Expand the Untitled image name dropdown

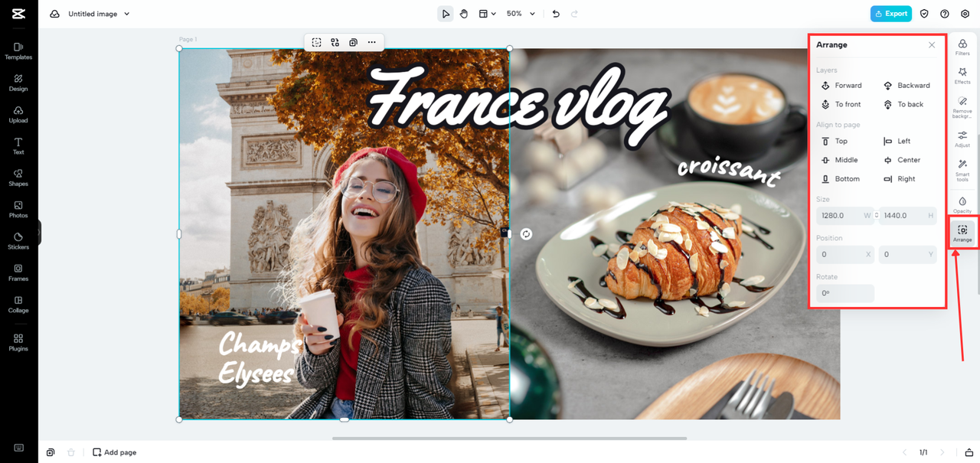(x=126, y=14)
